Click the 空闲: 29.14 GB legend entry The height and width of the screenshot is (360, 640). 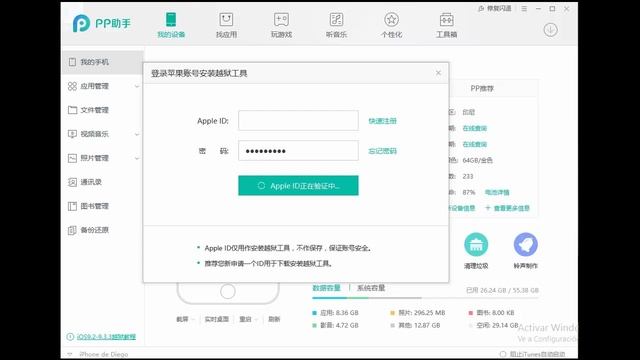tap(493, 325)
